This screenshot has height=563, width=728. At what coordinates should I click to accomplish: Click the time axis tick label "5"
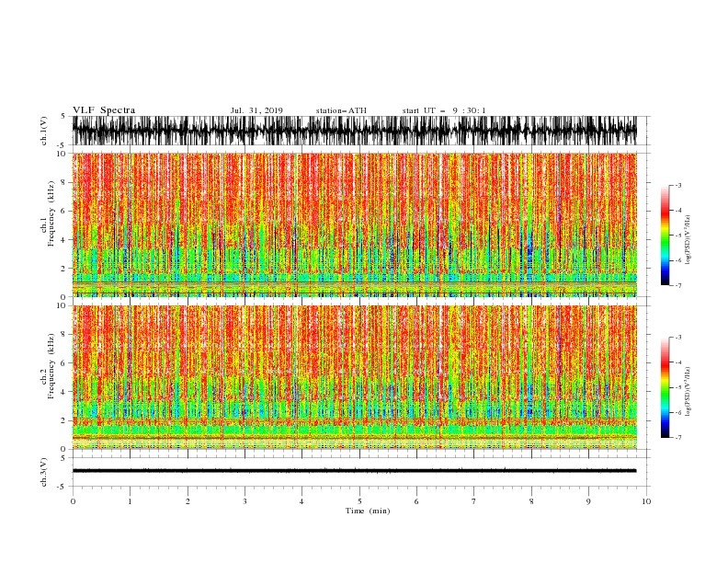click(x=359, y=501)
